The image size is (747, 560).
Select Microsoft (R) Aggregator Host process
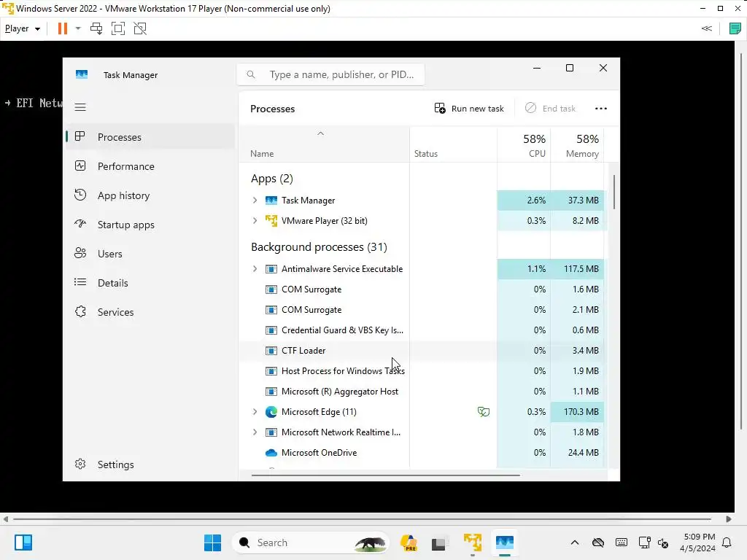(422, 392)
